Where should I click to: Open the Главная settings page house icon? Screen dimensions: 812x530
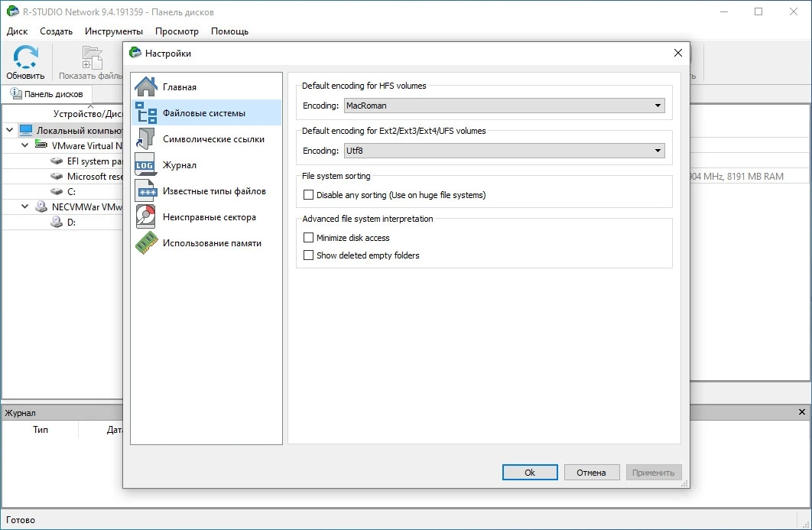point(146,86)
